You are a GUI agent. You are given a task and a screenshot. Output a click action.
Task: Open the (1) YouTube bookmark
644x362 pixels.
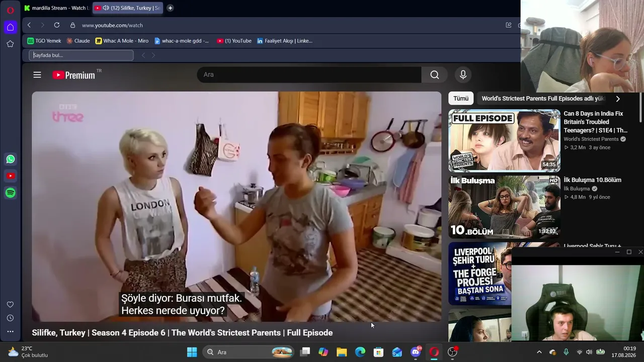[234, 41]
